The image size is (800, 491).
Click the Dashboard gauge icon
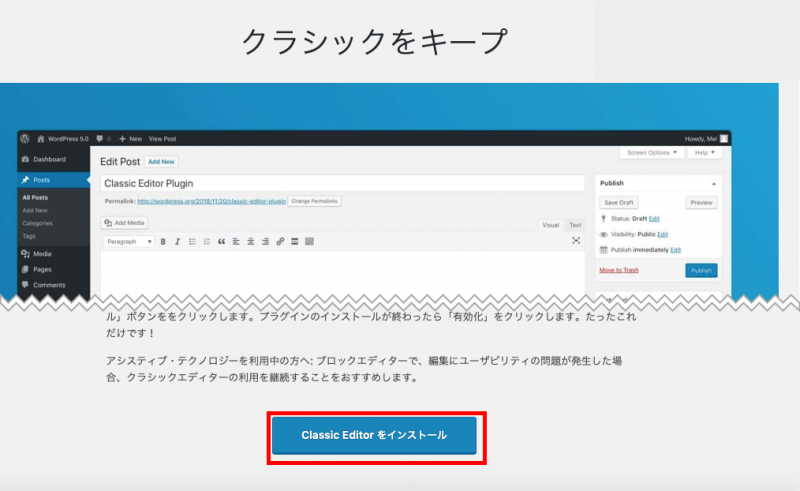(25, 159)
